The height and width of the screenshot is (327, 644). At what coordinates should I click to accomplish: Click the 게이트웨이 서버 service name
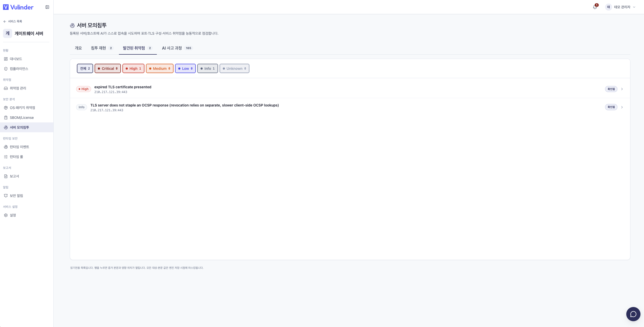[x=29, y=33]
